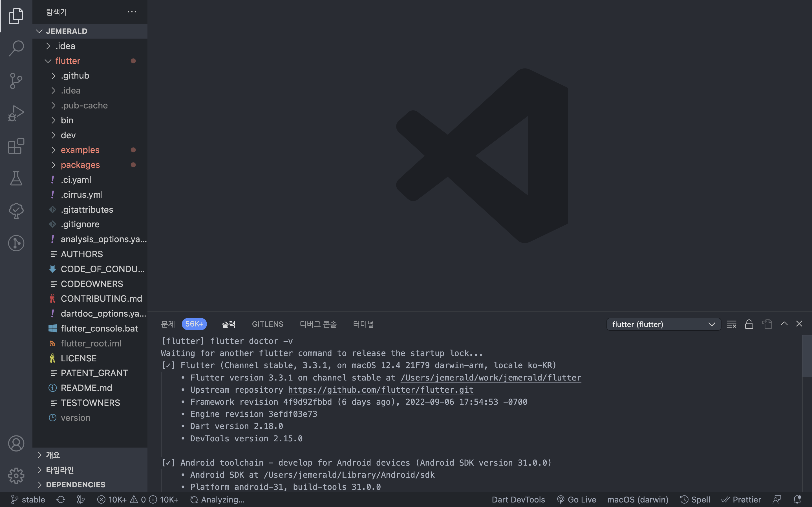
Task: Clear output with the clear-output icon
Action: pyautogui.click(x=731, y=324)
